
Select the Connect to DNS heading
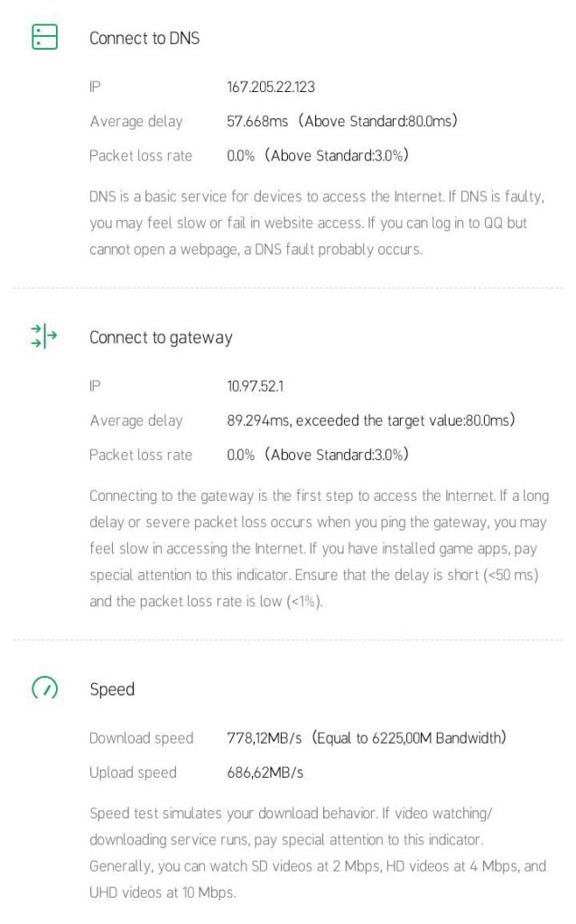[144, 39]
